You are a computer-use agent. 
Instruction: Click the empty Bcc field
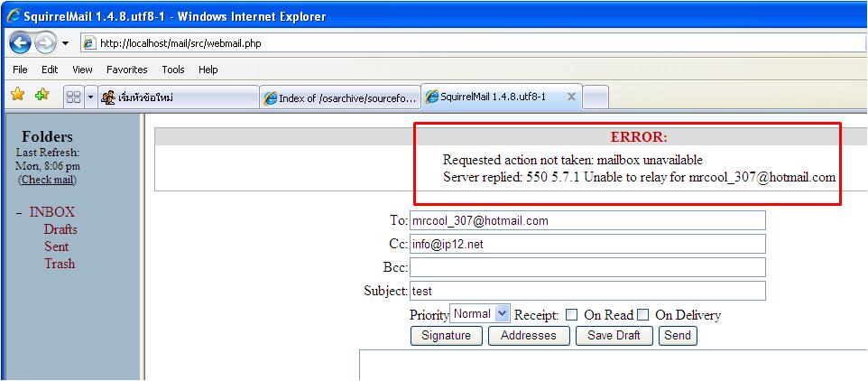pyautogui.click(x=587, y=267)
